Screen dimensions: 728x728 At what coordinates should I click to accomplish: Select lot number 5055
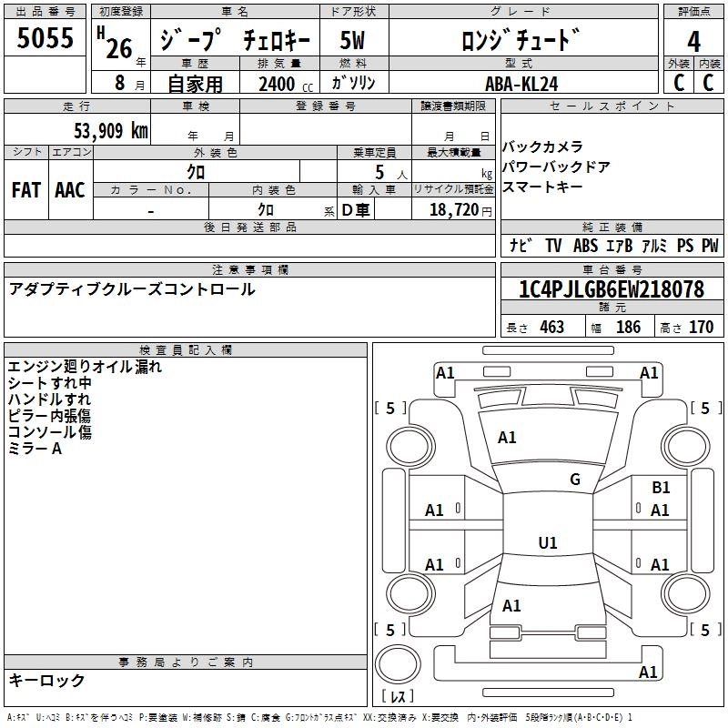coord(45,39)
